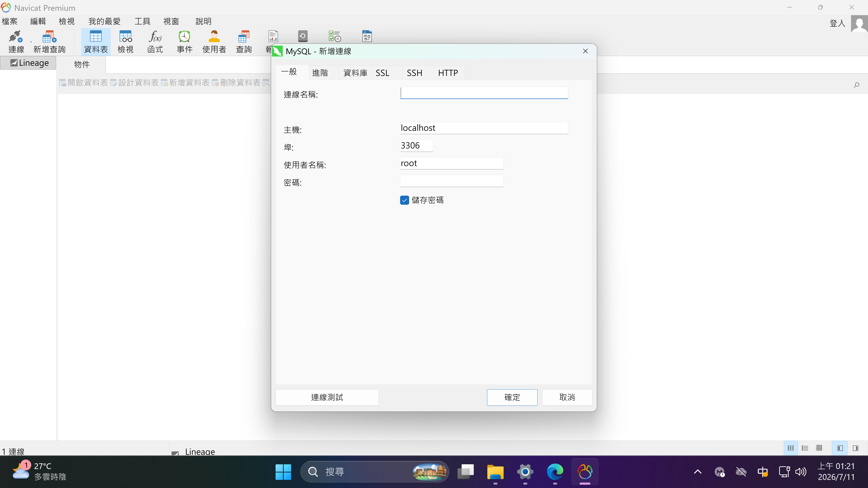Open the 說明 help menu

click(x=203, y=21)
